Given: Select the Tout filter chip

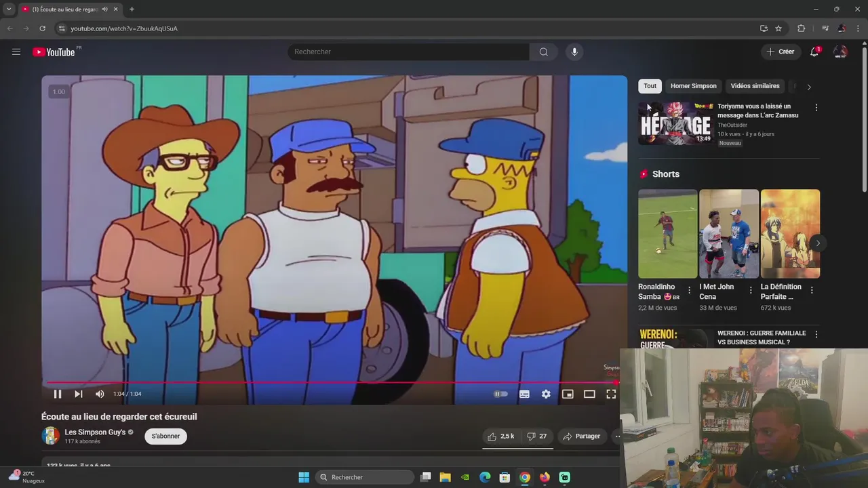Looking at the screenshot, I should pos(650,86).
